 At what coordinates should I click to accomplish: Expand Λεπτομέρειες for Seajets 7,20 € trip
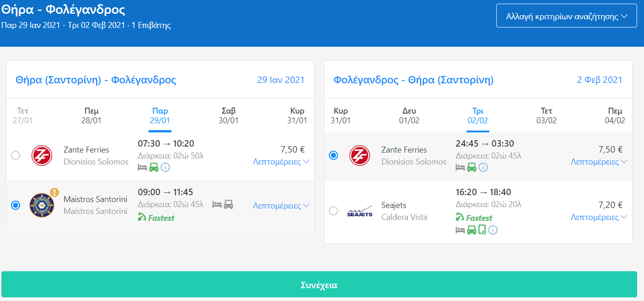[599, 217]
